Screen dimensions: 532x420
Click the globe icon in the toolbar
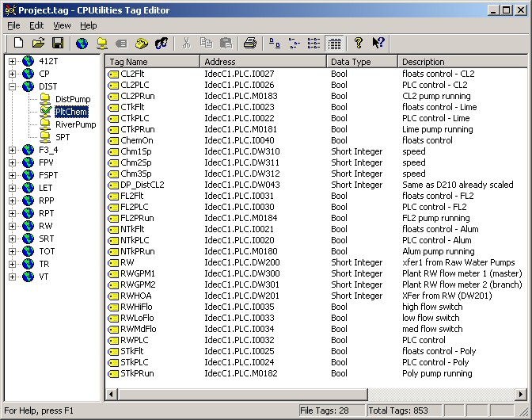pos(82,43)
